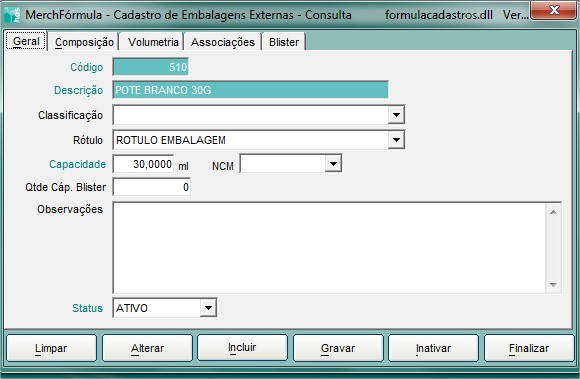Click the Capacidade input field
Screen dimensions: 580x379
pos(143,164)
